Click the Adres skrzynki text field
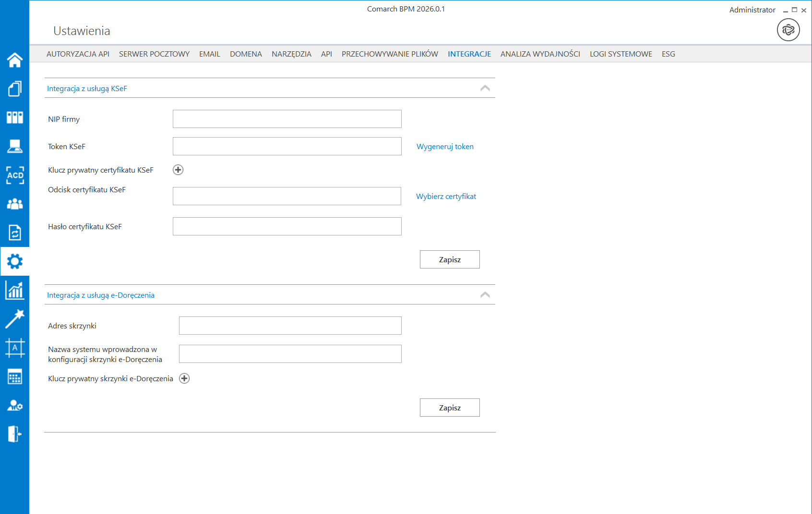812x514 pixels. pos(290,326)
